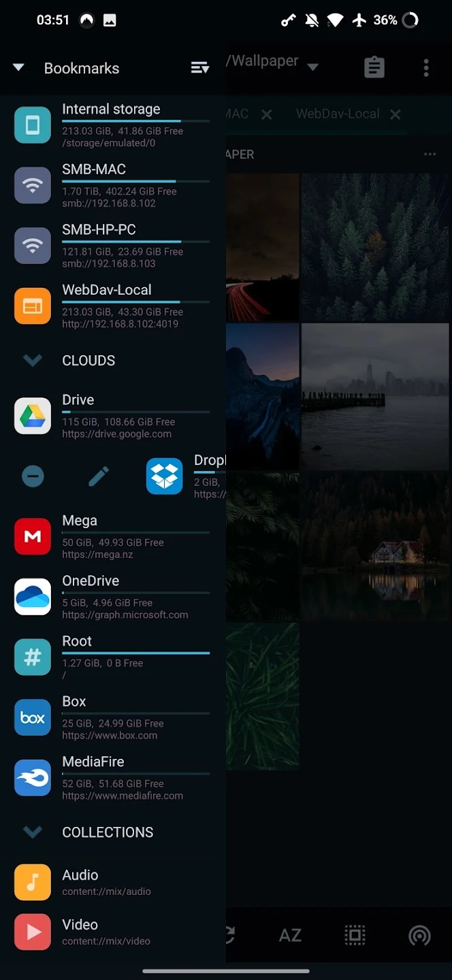Screen dimensions: 452x980
Task: Close the WebDav-Local tab
Action: (395, 114)
